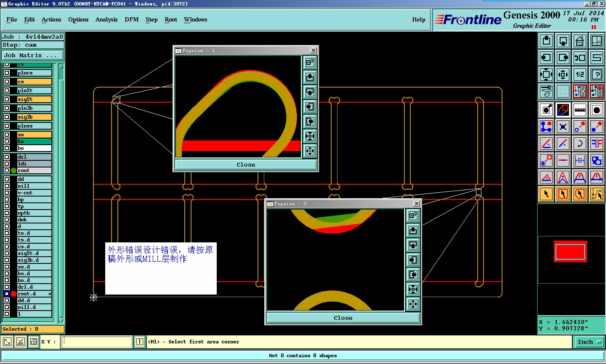Open the Rout menu
Image resolution: width=606 pixels, height=364 pixels.
click(x=171, y=19)
